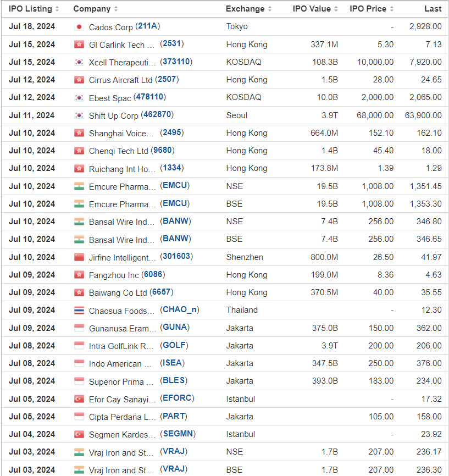The width and height of the screenshot is (449, 476).
Task: Click the Exchange column header
Action: click(245, 9)
